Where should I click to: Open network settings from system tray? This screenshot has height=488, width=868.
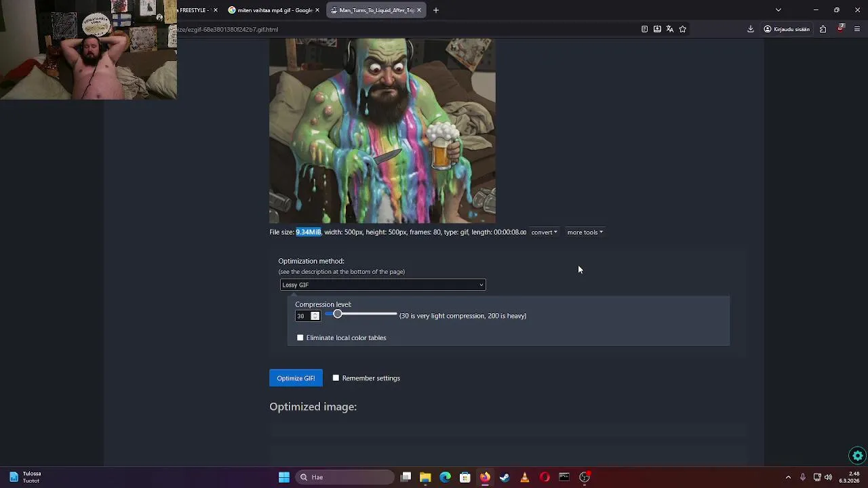point(817,477)
